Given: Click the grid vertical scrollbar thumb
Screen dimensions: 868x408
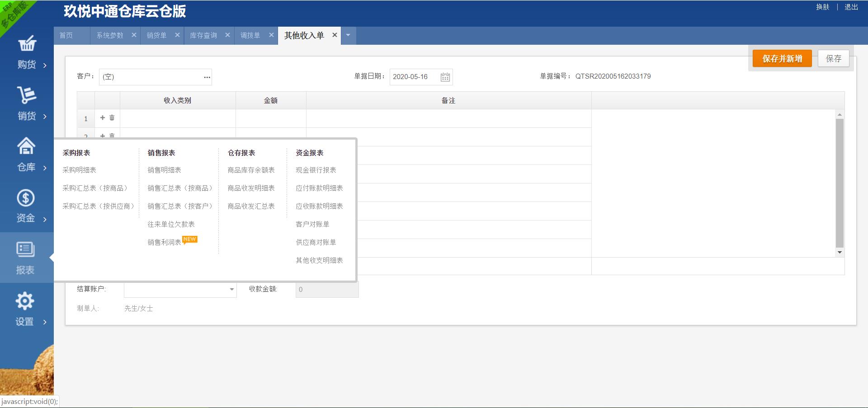Looking at the screenshot, I should click(x=840, y=183).
